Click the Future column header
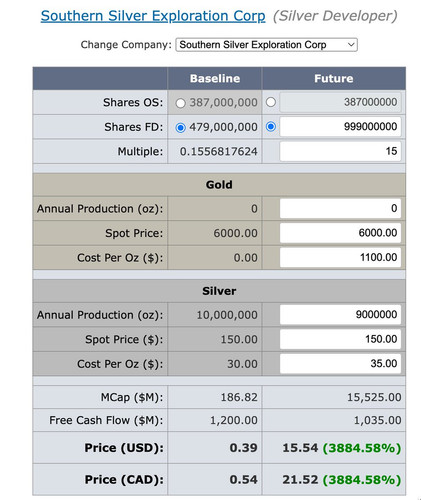Screen dimensions: 421x500 click(334, 78)
